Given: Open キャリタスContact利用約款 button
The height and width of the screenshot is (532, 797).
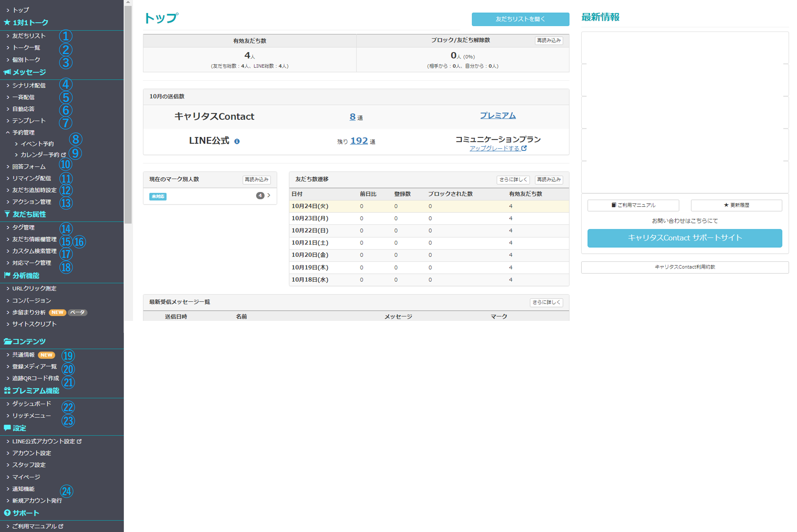Looking at the screenshot, I should click(x=685, y=267).
